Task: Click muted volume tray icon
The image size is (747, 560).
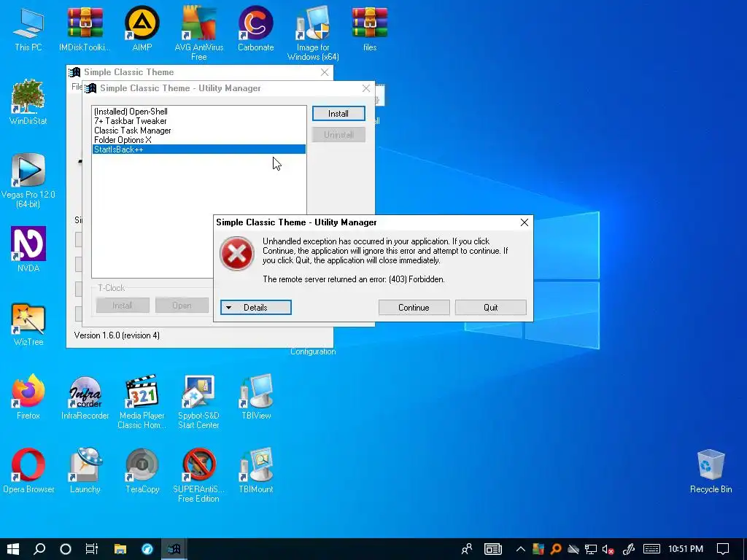Action: tap(608, 549)
